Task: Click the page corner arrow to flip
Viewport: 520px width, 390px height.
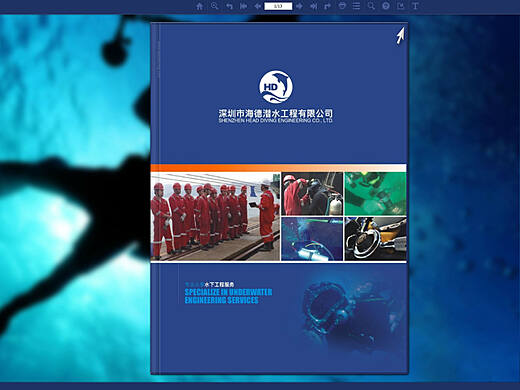Action: tap(400, 36)
